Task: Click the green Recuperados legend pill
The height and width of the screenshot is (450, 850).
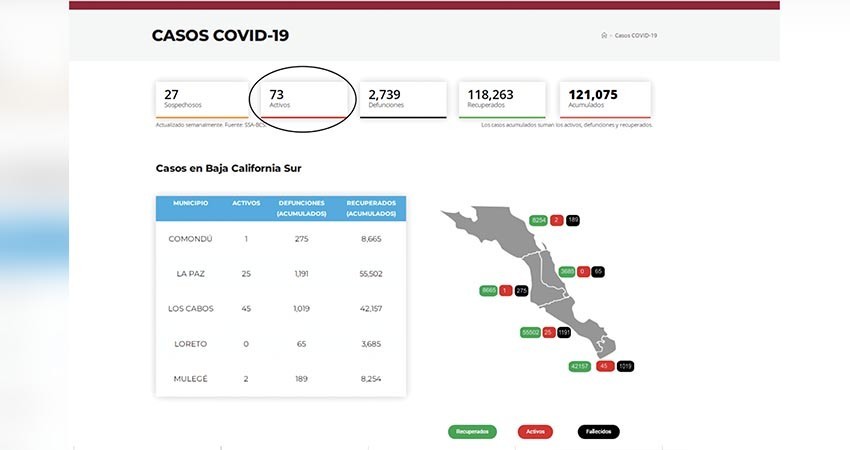Action: click(472, 432)
